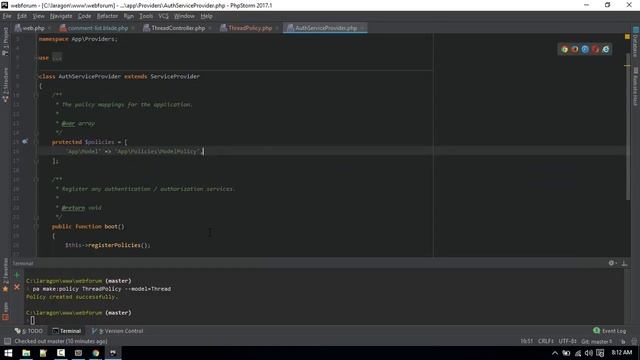Collapse the $policies array block
The image size is (640, 360).
pos(36,142)
